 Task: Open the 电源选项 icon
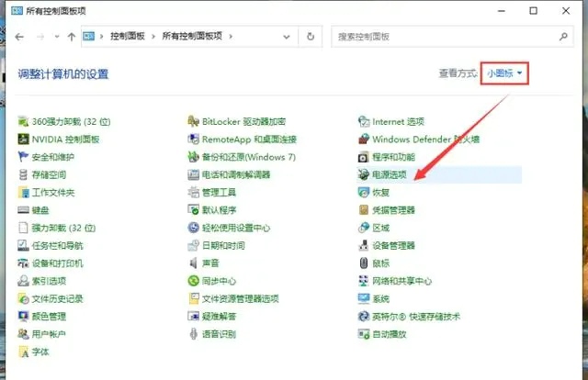click(364, 174)
